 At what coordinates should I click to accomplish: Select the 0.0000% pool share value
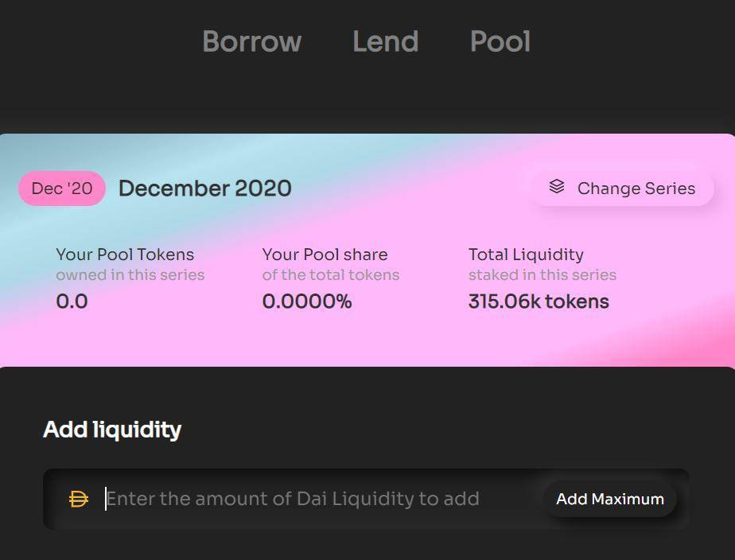307,301
